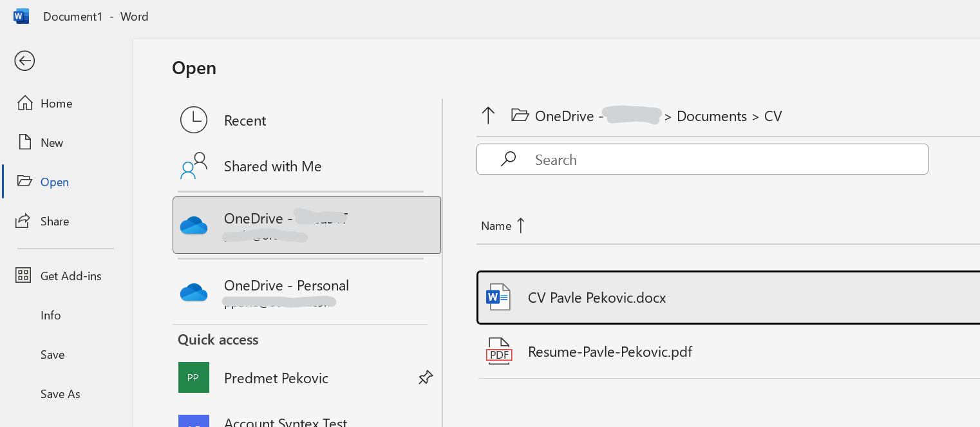
Task: Click the Share arrow icon
Action: coord(23,221)
